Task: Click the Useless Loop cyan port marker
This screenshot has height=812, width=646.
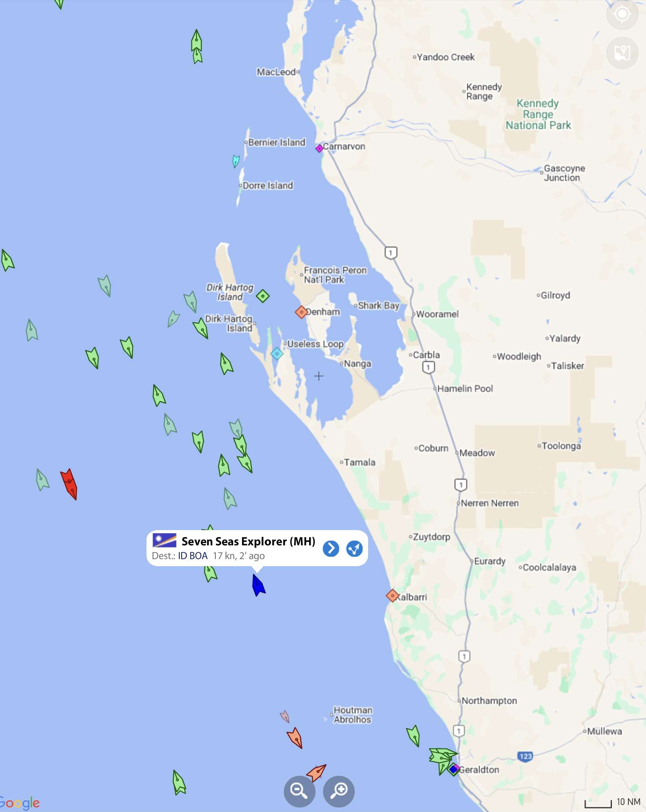Action: click(x=277, y=354)
